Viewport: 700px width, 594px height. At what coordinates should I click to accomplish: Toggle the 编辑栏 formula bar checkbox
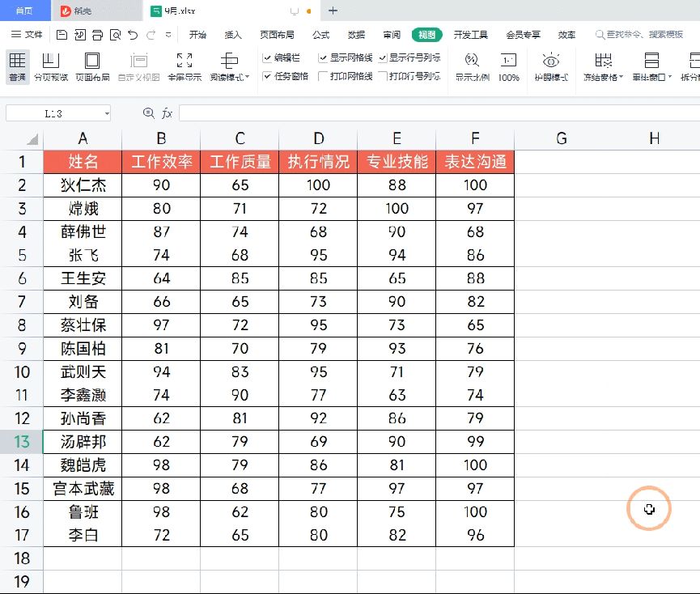pyautogui.click(x=267, y=57)
